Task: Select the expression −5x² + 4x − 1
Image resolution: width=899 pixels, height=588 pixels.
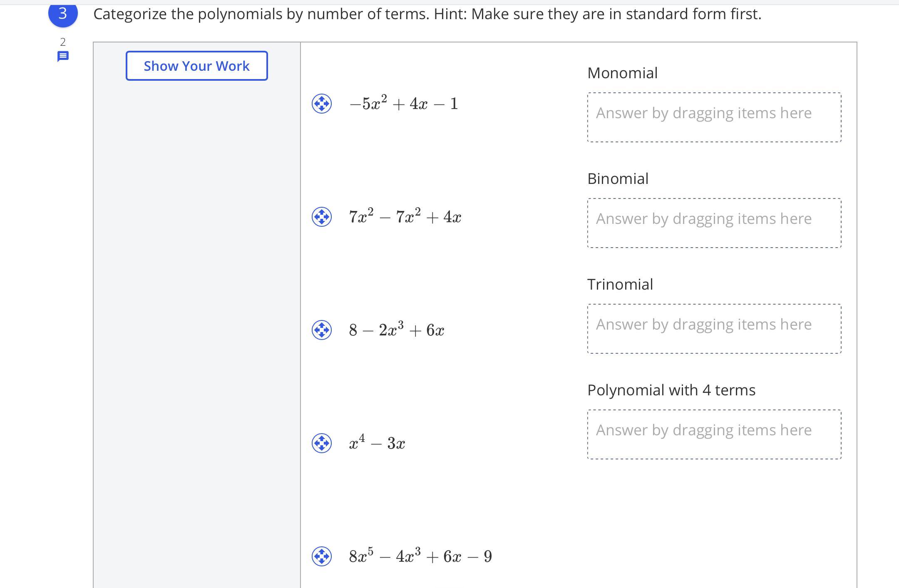Action: tap(404, 104)
